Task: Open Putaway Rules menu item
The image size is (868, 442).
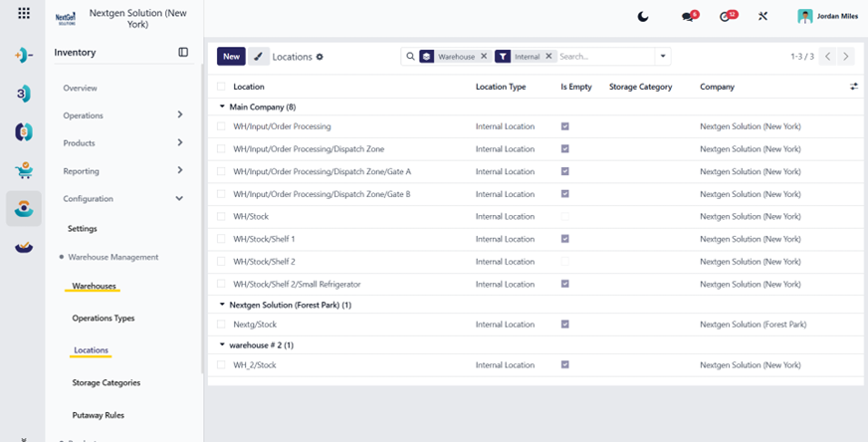Action: coord(98,415)
